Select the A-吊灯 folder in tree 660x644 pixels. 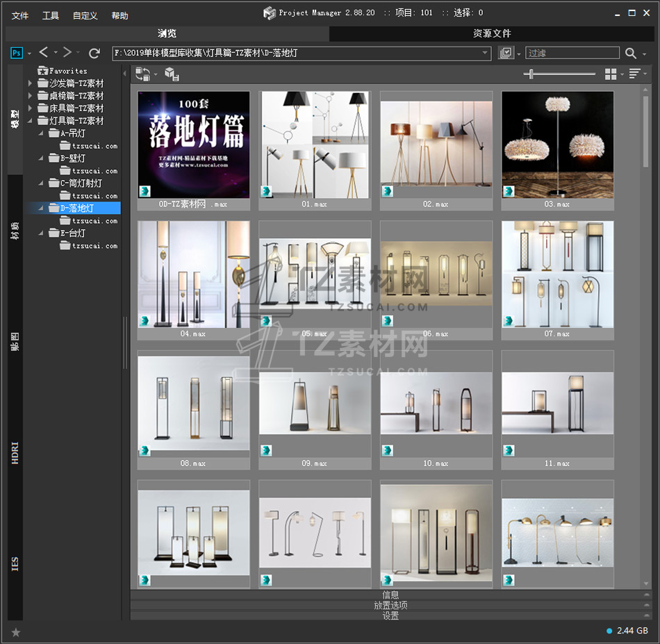[73, 133]
